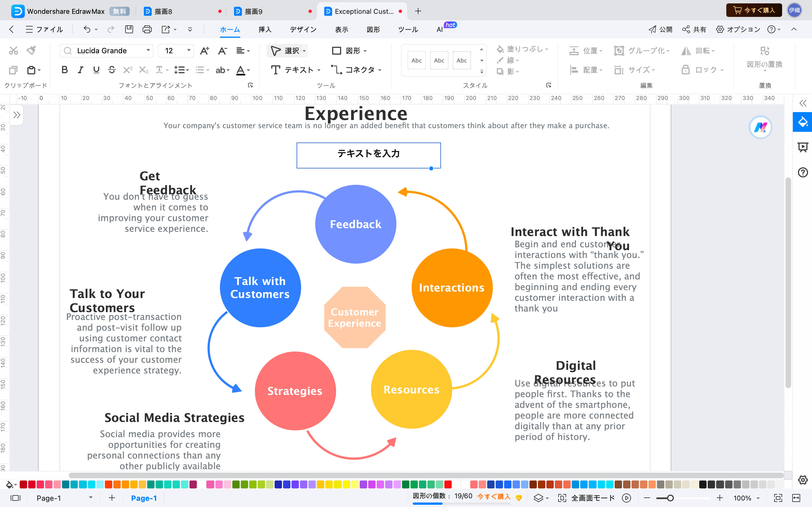
Task: Click the Bold formatting icon
Action: click(x=65, y=70)
